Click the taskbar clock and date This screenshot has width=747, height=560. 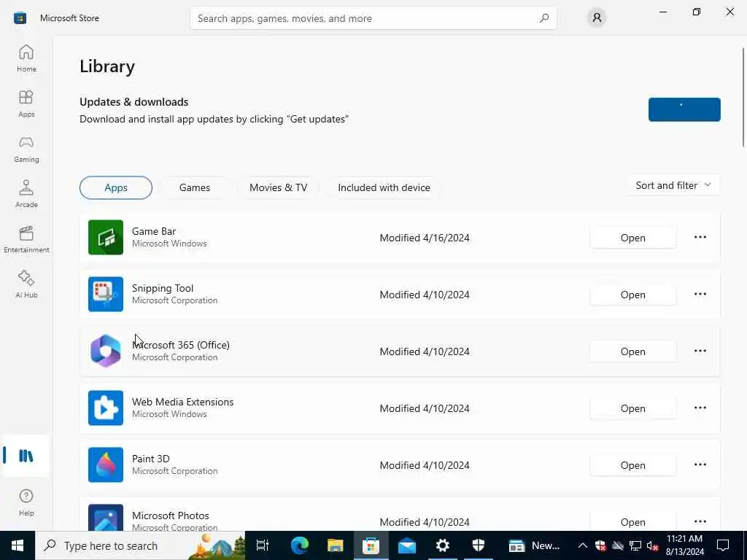684,545
